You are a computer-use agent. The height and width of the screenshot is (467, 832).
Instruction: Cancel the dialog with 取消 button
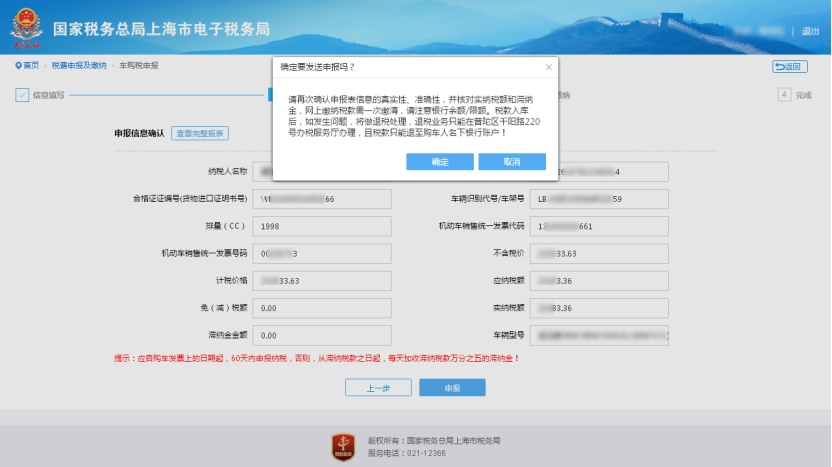coord(512,162)
